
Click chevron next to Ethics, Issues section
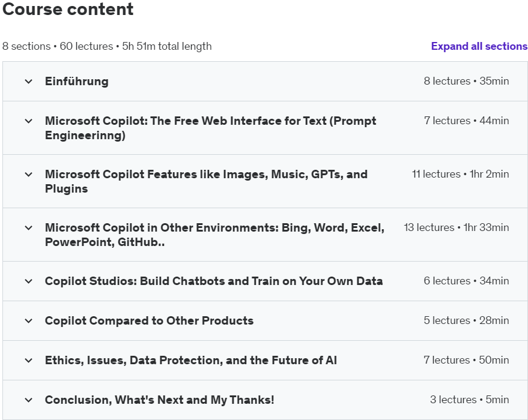pyautogui.click(x=28, y=361)
